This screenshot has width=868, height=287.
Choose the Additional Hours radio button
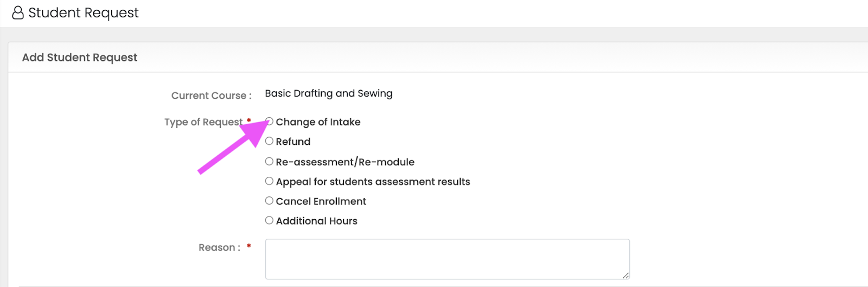[x=269, y=220]
